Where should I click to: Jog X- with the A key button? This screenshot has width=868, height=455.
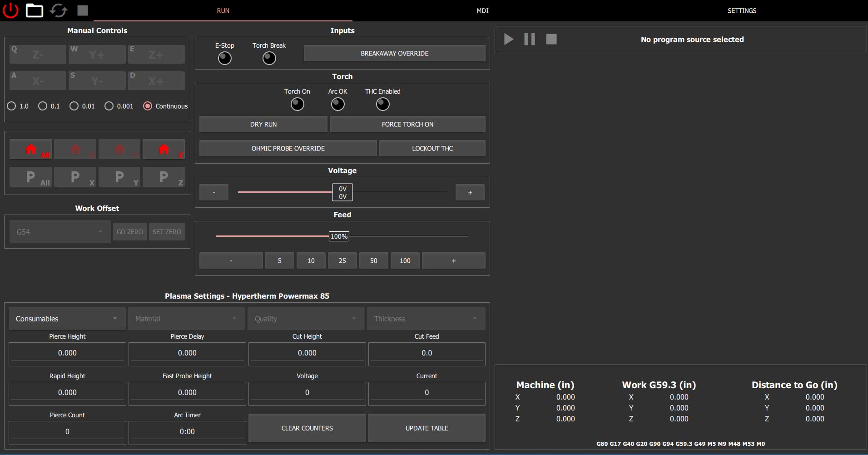point(38,80)
